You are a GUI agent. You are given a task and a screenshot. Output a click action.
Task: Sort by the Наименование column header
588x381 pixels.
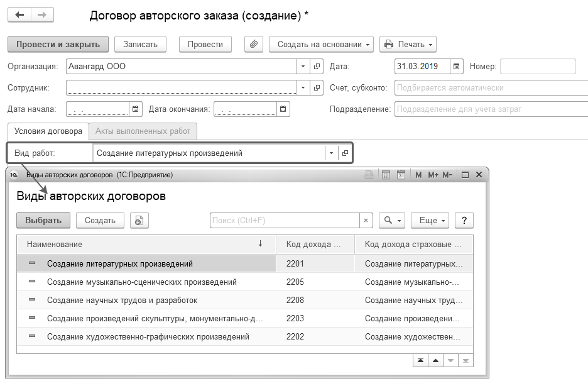(x=146, y=245)
